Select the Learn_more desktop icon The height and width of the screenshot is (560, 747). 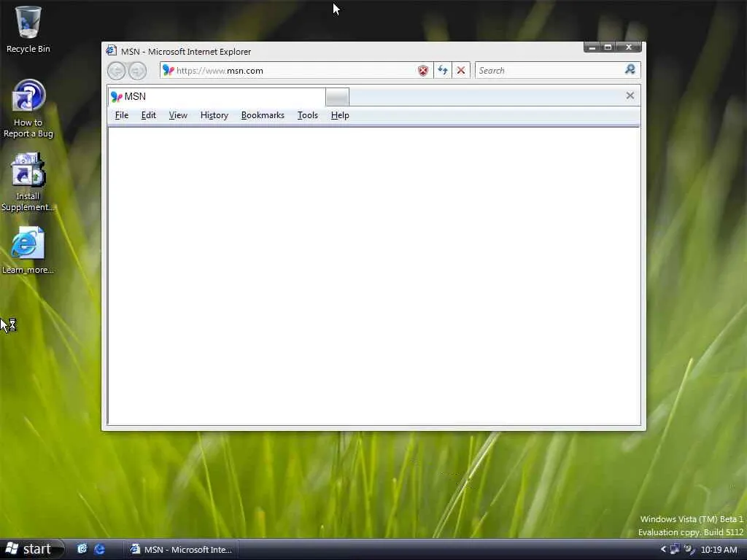(x=28, y=251)
